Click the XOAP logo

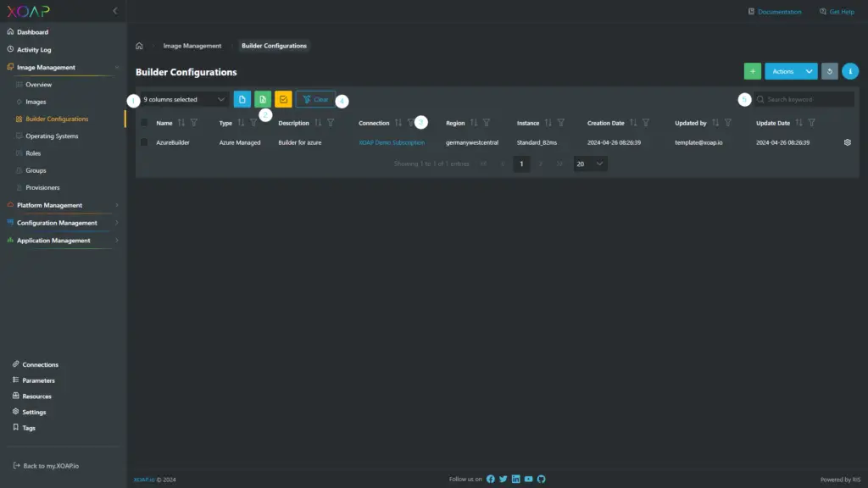[x=28, y=11]
